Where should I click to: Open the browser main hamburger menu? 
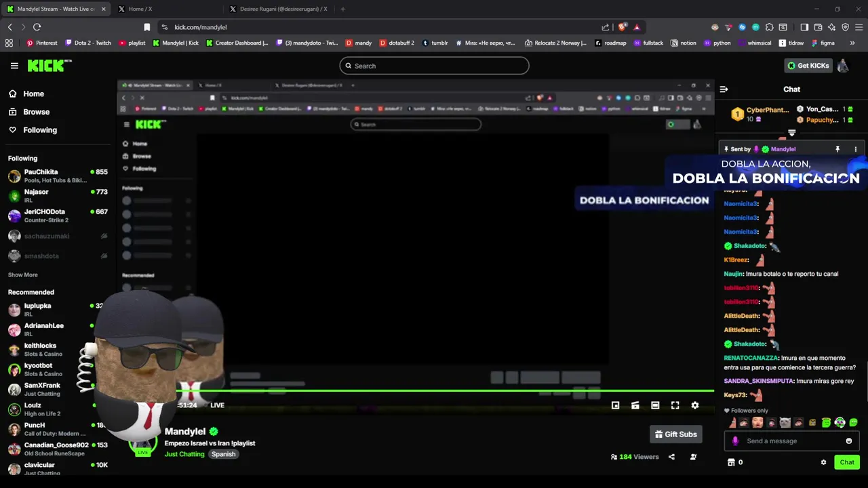click(859, 27)
